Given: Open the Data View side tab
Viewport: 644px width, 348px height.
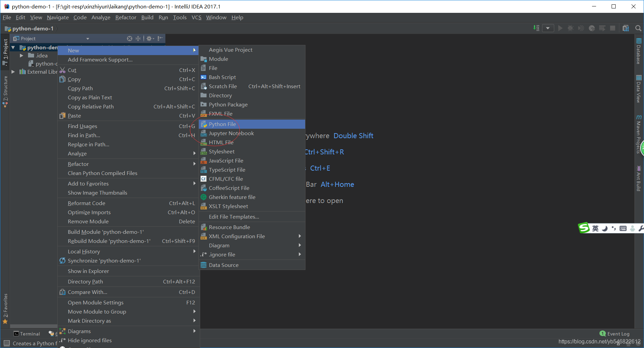Looking at the screenshot, I should coord(639,89).
